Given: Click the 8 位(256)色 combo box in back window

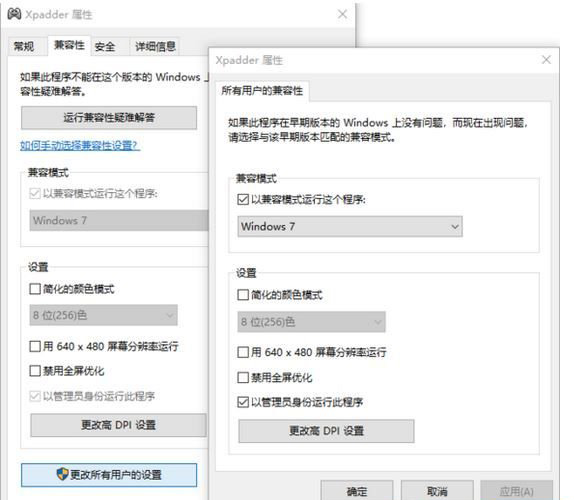Looking at the screenshot, I should coord(103,315).
